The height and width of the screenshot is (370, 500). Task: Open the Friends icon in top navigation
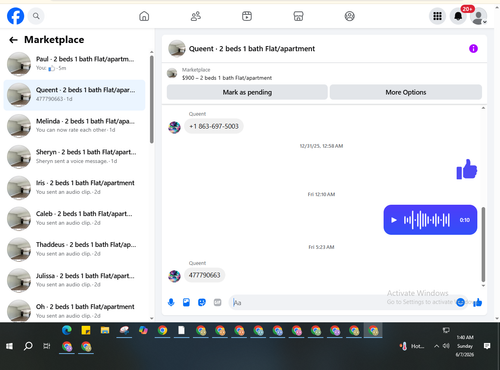[x=196, y=16]
